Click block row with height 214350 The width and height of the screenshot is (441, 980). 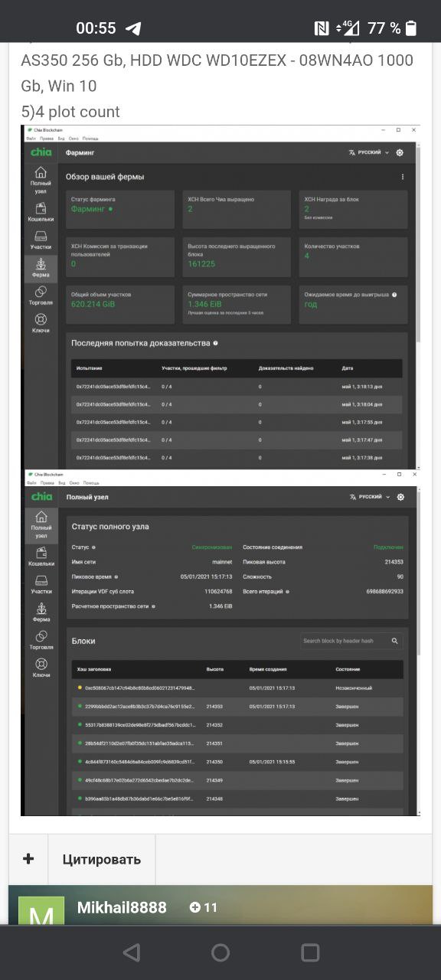[x=237, y=762]
